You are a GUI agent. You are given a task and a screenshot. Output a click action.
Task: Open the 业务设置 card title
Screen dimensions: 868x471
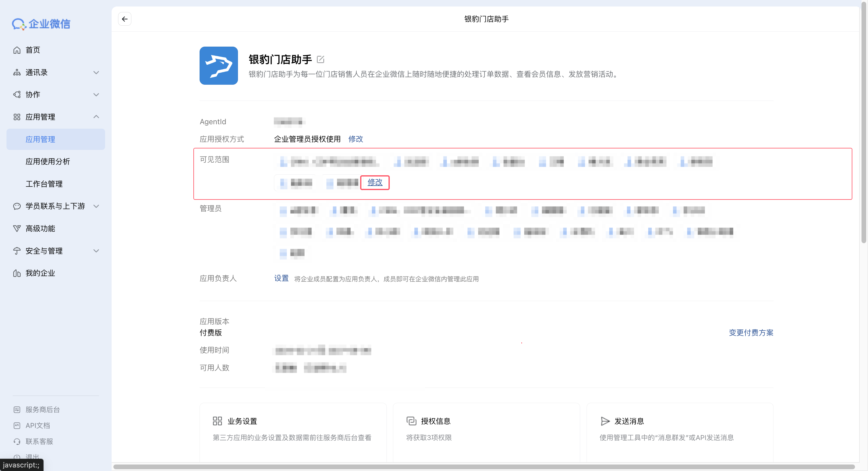(x=242, y=421)
